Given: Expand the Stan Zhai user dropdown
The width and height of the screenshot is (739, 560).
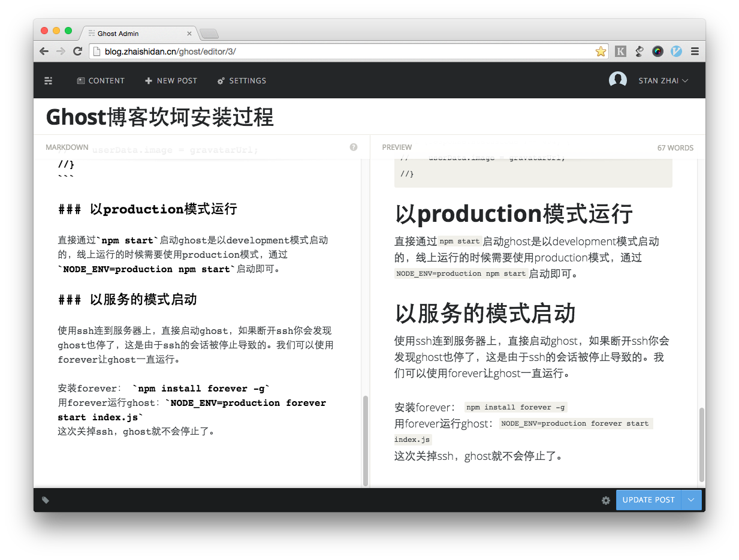Looking at the screenshot, I should [x=662, y=81].
